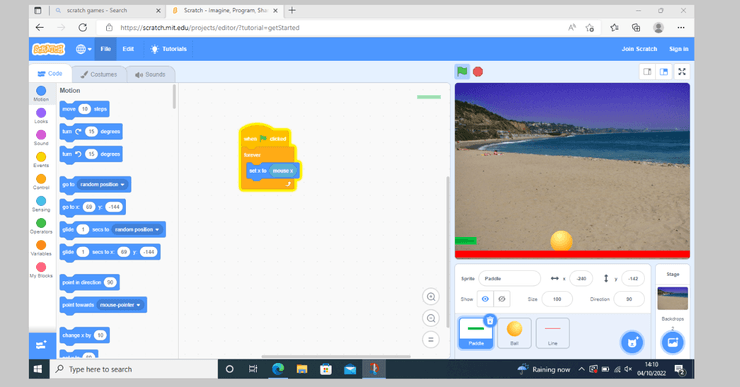This screenshot has height=387, width=740.
Task: Click the change x by 10 block
Action: pyautogui.click(x=84, y=335)
